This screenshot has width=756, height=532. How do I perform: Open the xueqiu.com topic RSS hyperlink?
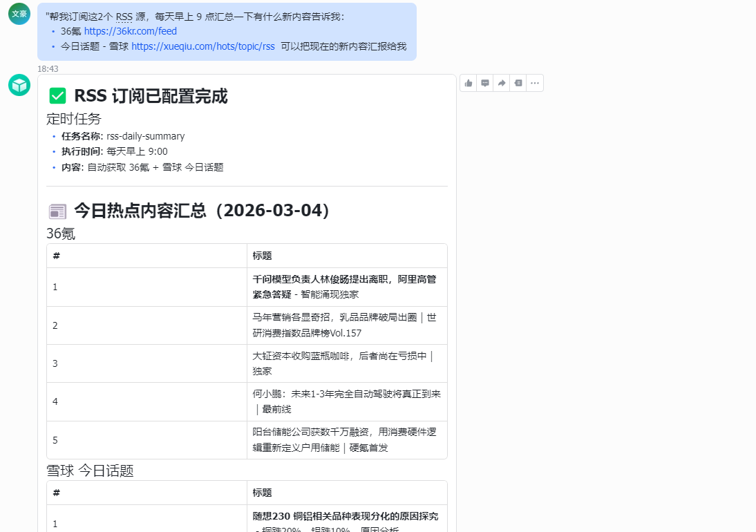pos(203,46)
